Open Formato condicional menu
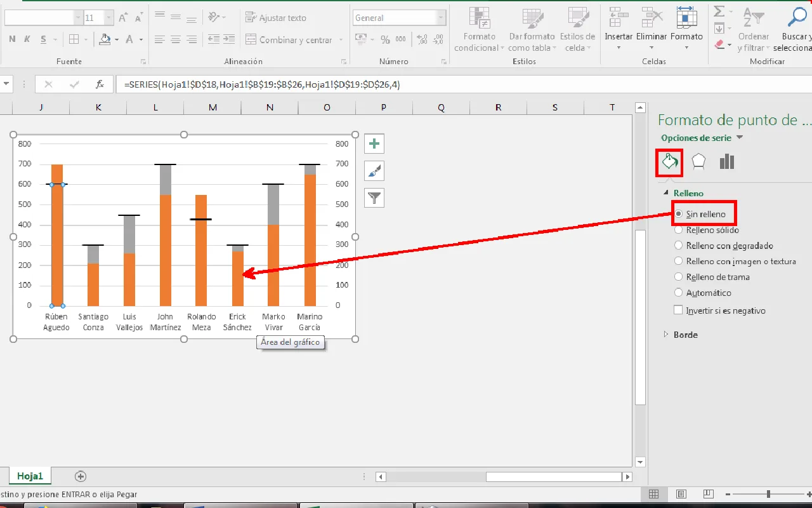The height and width of the screenshot is (508, 812). [x=479, y=29]
